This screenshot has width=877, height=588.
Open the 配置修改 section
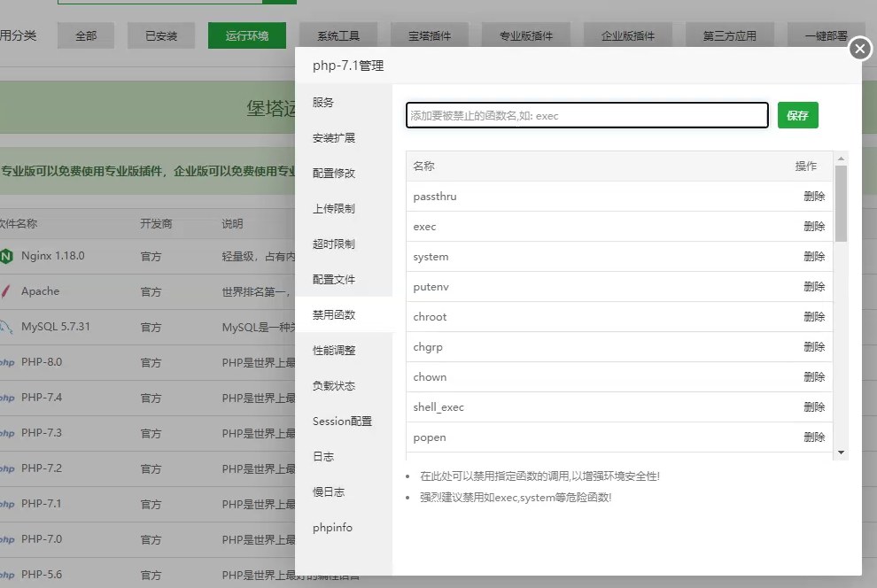point(344,174)
